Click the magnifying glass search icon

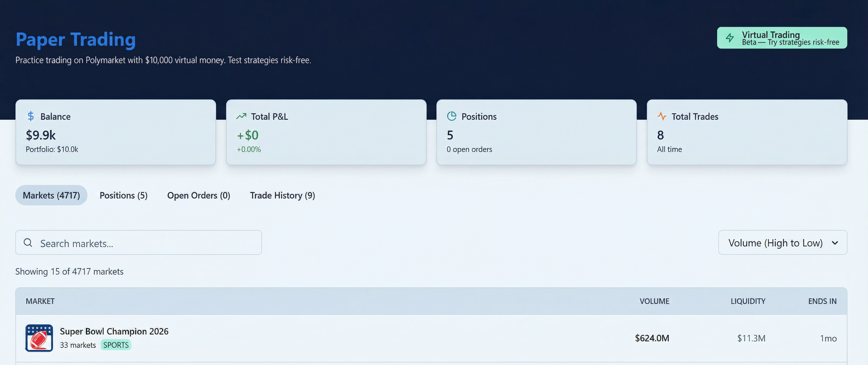(28, 243)
